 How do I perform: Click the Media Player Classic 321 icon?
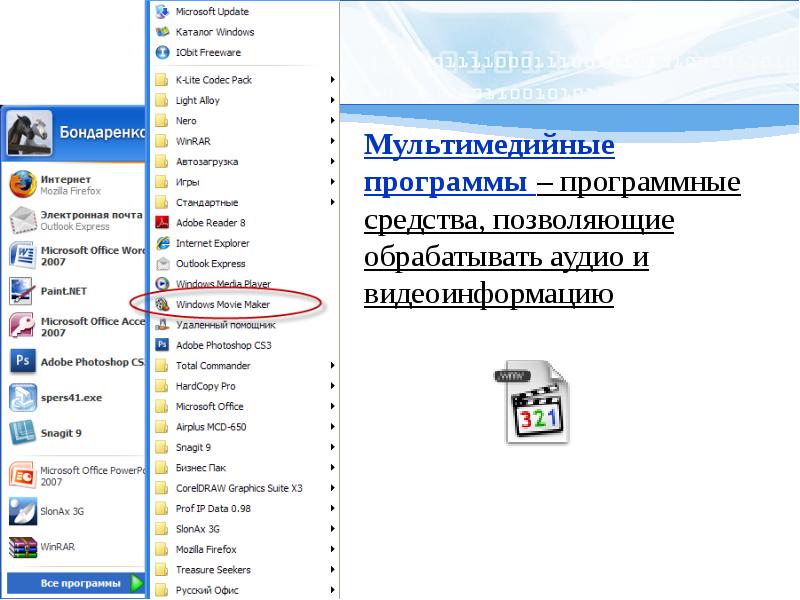tap(529, 406)
